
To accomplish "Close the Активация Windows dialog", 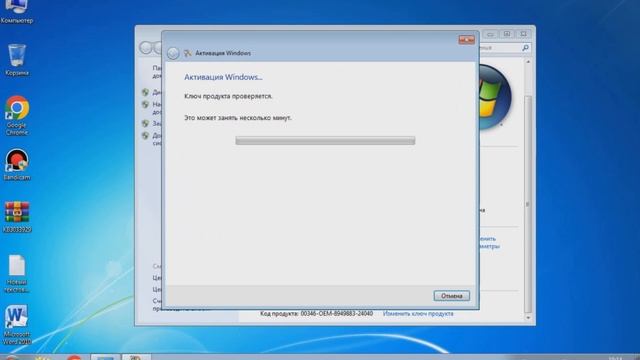I will (467, 40).
